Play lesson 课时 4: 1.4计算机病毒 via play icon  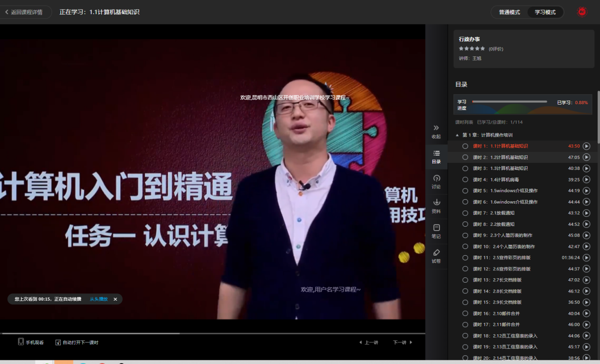click(x=586, y=179)
